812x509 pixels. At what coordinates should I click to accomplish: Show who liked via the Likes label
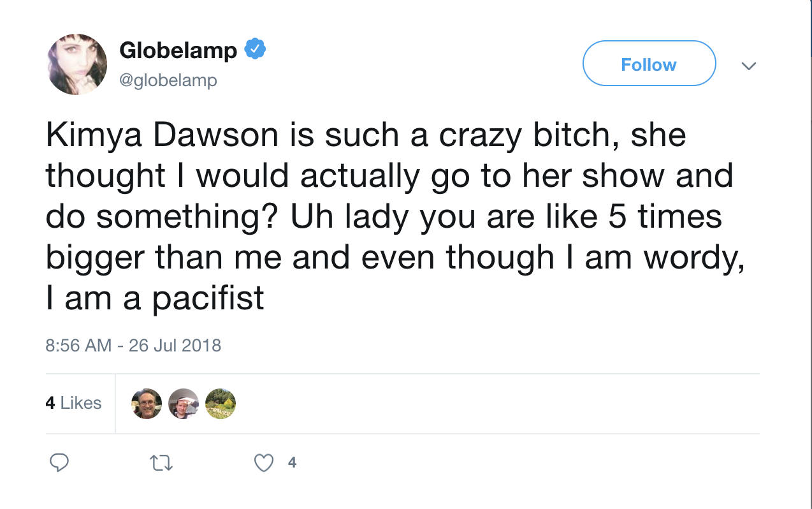click(81, 403)
